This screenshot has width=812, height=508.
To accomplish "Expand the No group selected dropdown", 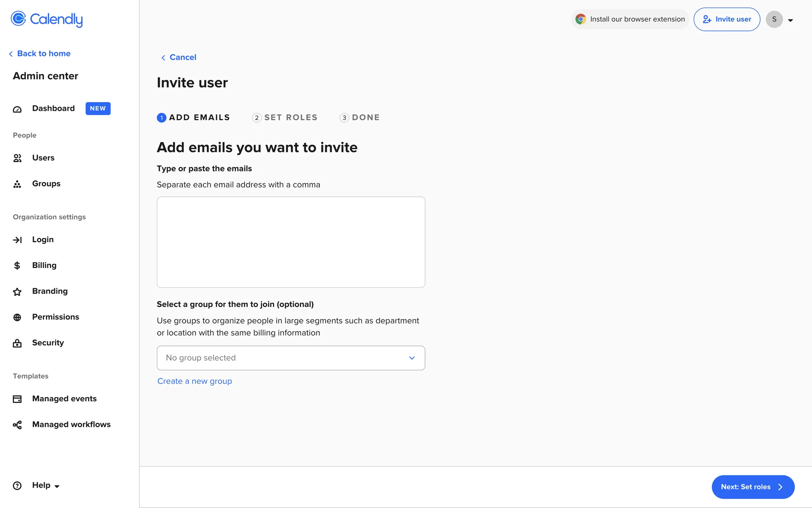I will pyautogui.click(x=291, y=358).
